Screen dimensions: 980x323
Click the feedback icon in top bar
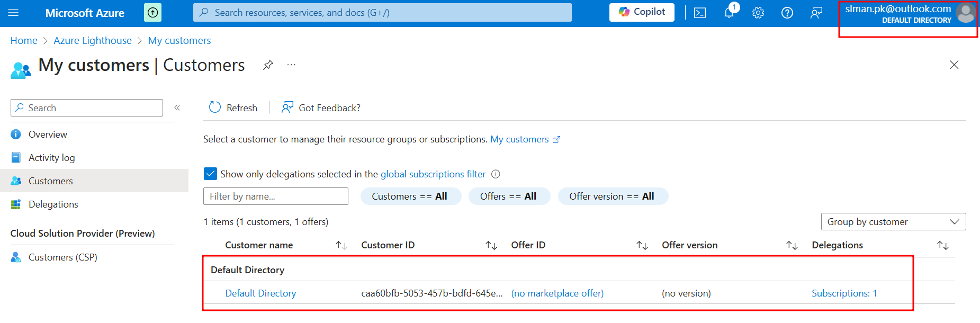(816, 13)
